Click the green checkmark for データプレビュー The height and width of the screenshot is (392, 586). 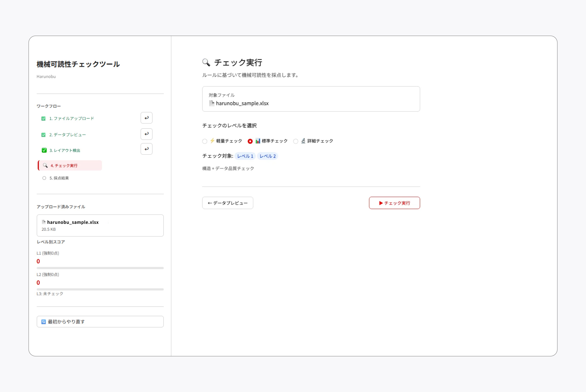point(43,135)
